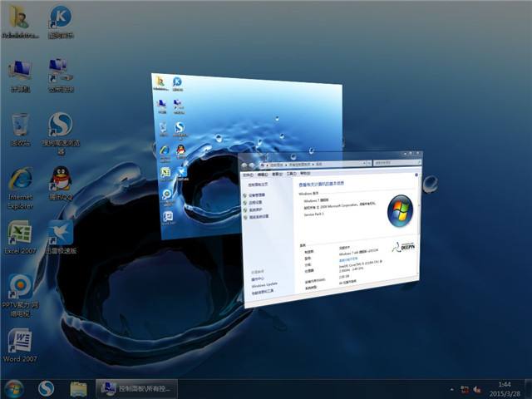Open Remote settings sidebar link
The image size is (532, 399).
255,203
